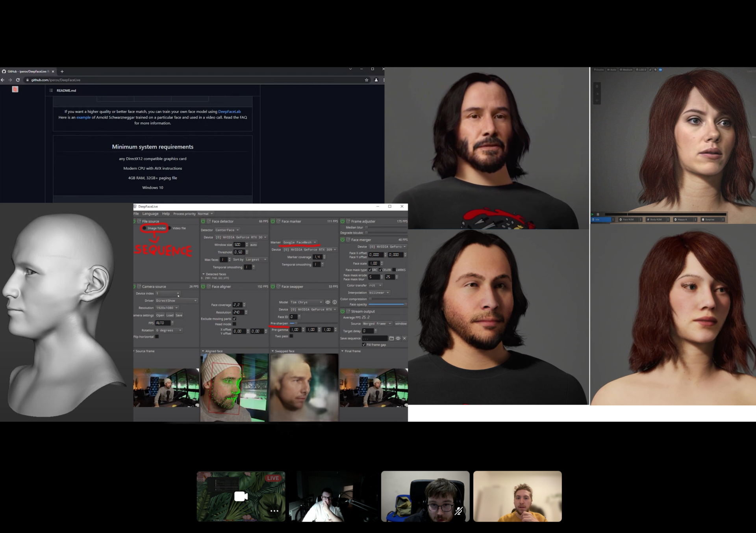The height and width of the screenshot is (533, 756).
Task: Collapse Detected faces section
Action: (x=203, y=274)
